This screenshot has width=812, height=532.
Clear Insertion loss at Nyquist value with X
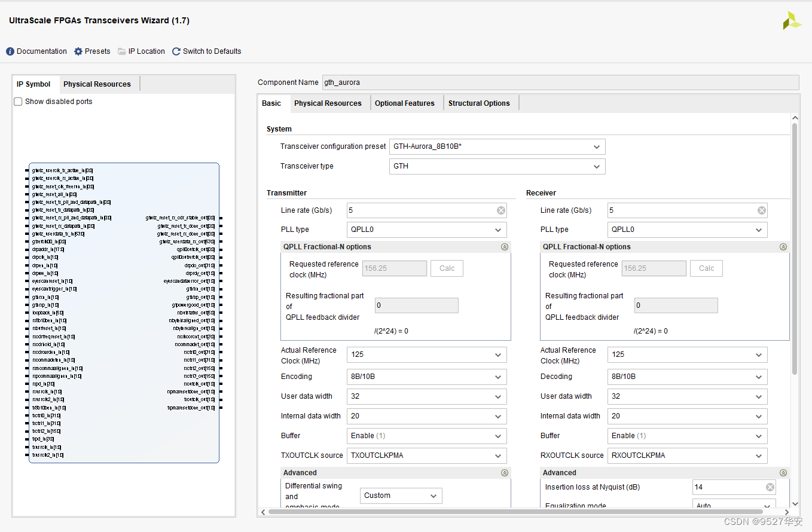(770, 487)
